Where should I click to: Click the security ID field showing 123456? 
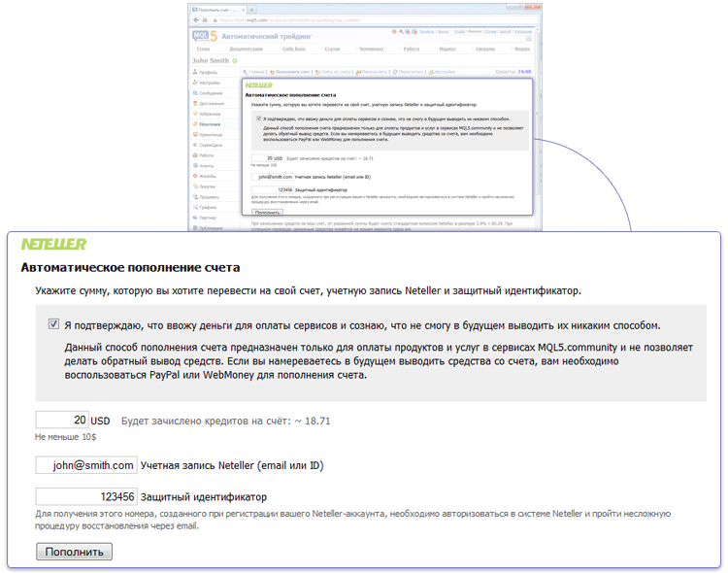coord(86,496)
